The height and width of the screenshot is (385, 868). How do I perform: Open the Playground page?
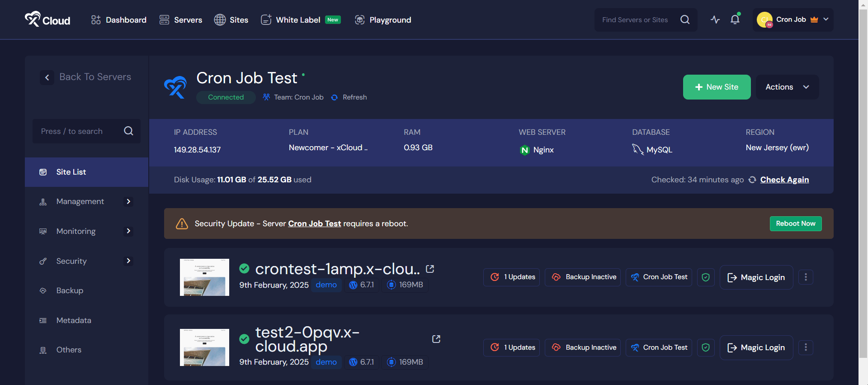383,20
